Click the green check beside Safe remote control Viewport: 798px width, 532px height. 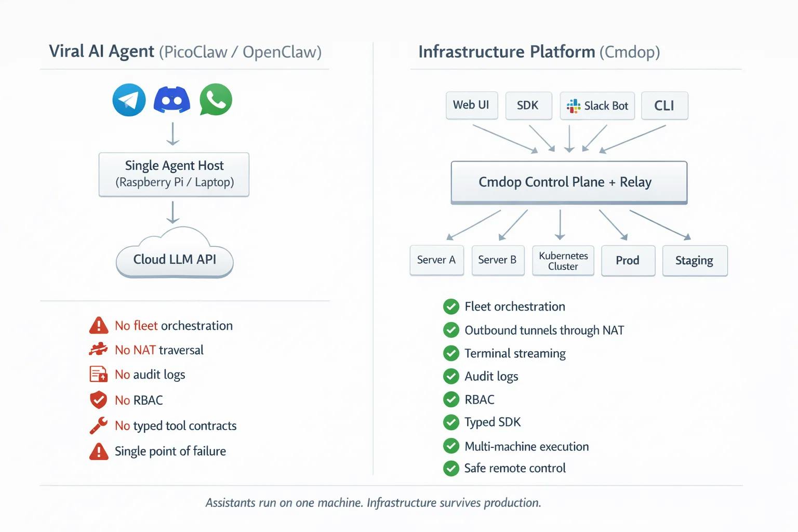(x=451, y=468)
